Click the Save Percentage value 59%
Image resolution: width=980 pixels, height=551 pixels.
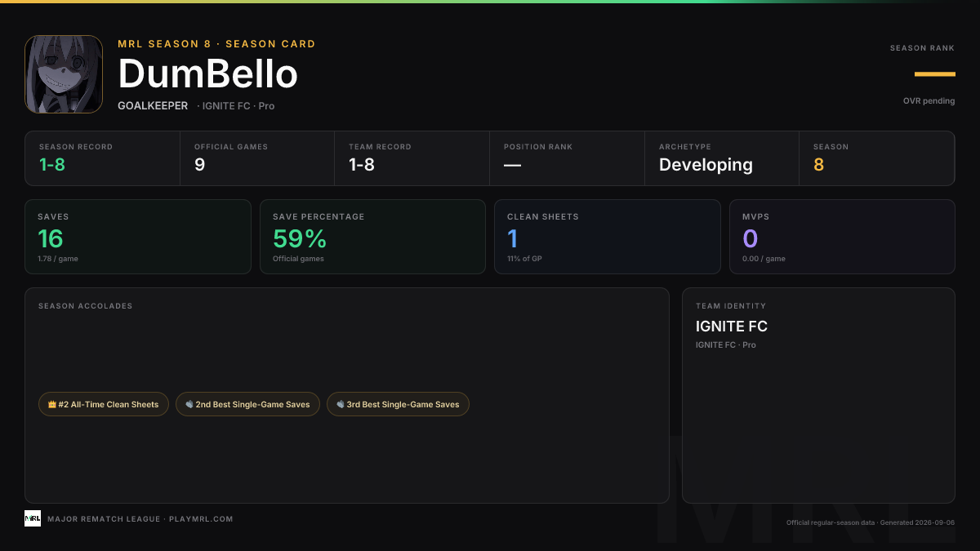point(300,238)
